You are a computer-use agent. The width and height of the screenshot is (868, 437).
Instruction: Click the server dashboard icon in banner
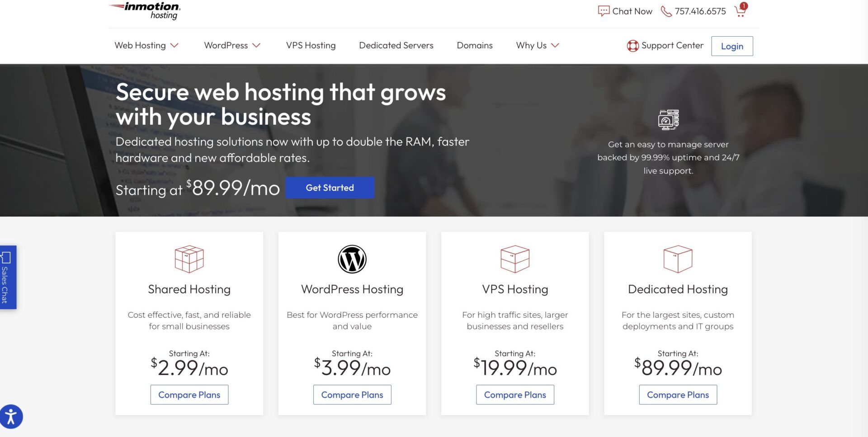(668, 120)
